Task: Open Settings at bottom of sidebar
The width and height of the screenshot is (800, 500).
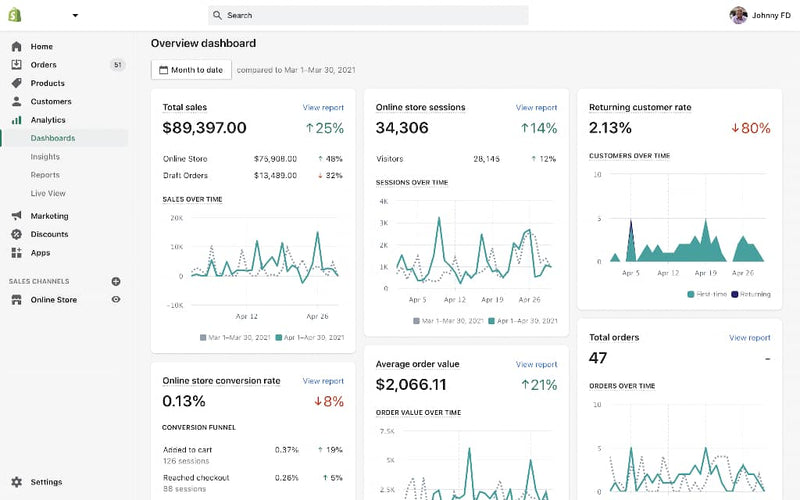Action: [x=46, y=482]
